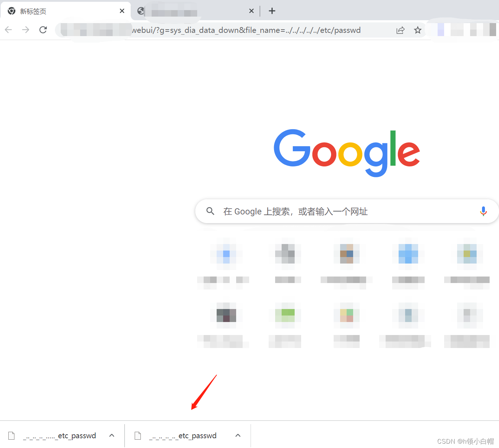Open the fifth shortcut tile in top row

click(x=467, y=264)
